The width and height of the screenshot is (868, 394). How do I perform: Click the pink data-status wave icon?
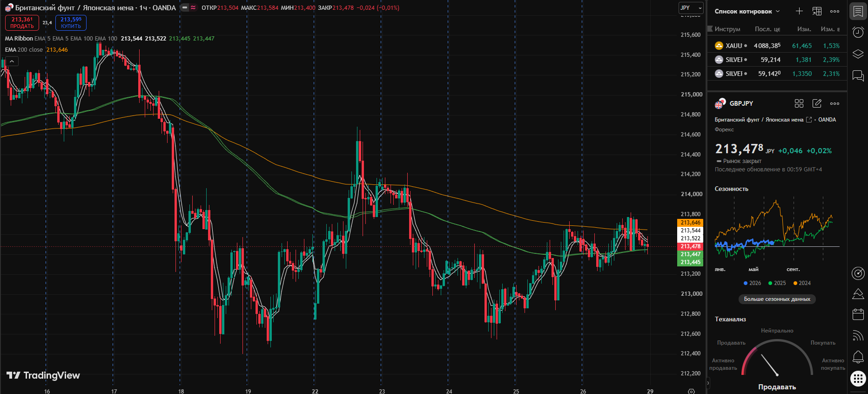click(x=193, y=7)
